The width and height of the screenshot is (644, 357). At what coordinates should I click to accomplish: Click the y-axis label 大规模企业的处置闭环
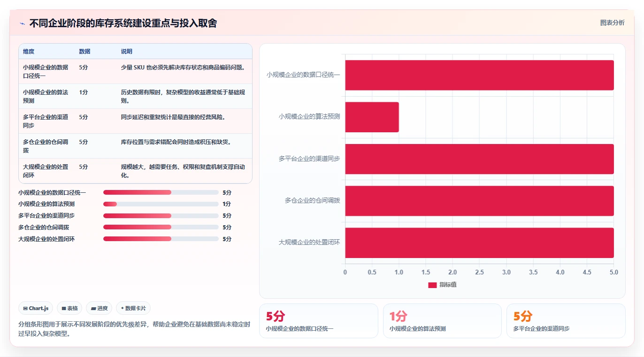point(309,243)
